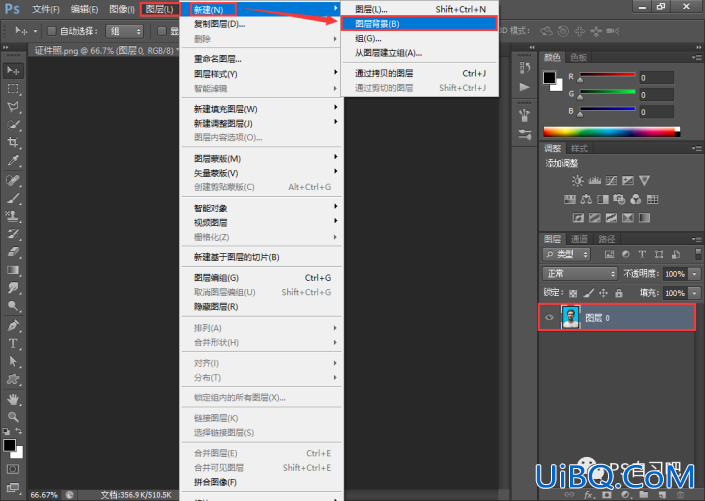Click the red R channel slider
The image size is (705, 501).
pos(607,75)
